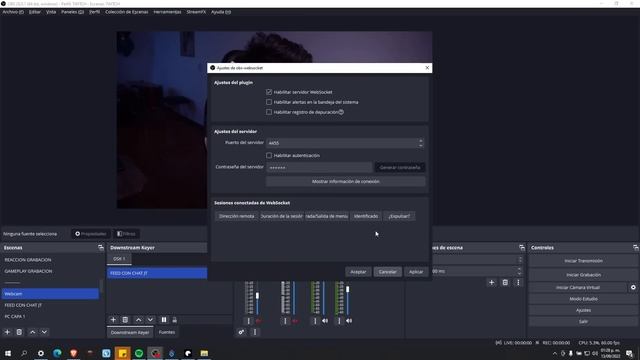Add a scene transition with plus icon
This screenshot has height=360, width=640.
(491, 282)
